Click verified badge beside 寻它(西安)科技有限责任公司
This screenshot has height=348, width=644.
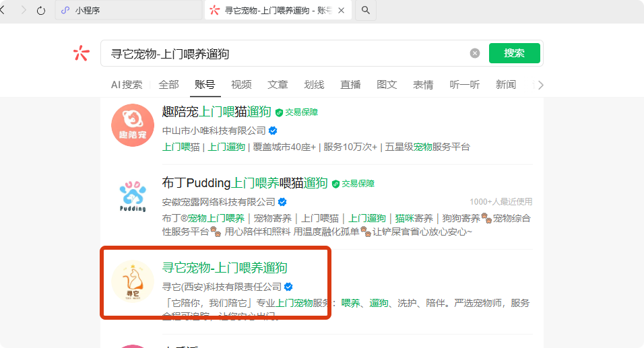coord(288,287)
